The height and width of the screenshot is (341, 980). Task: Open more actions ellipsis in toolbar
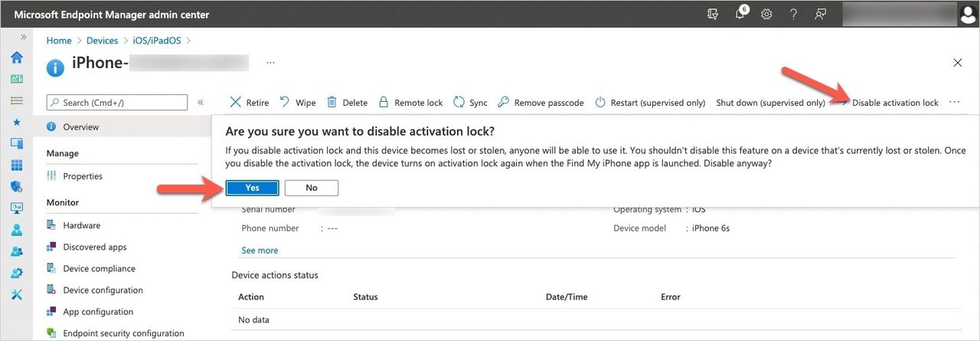(954, 102)
